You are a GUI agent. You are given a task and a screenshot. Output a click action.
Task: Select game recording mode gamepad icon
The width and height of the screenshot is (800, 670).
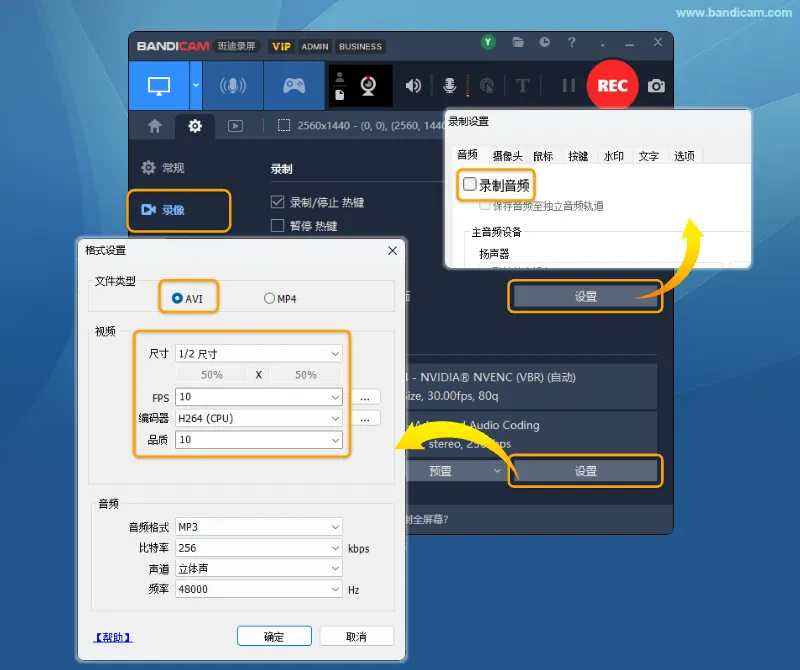point(294,86)
